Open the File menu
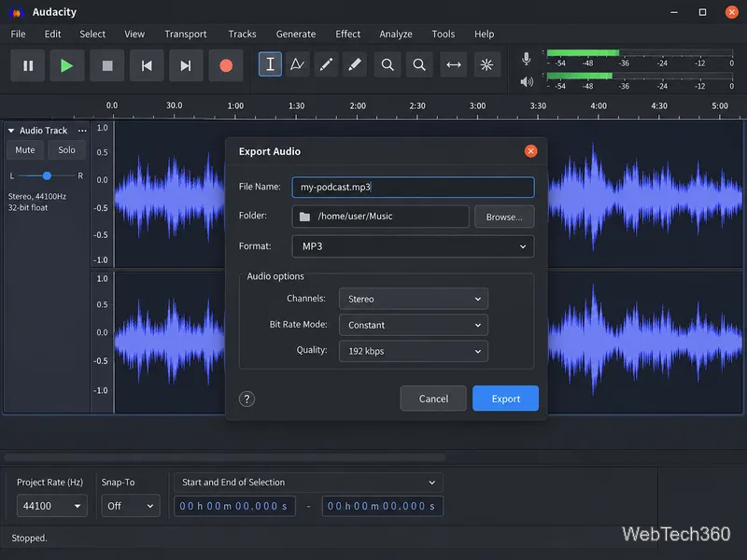747x560 pixels. pos(18,34)
